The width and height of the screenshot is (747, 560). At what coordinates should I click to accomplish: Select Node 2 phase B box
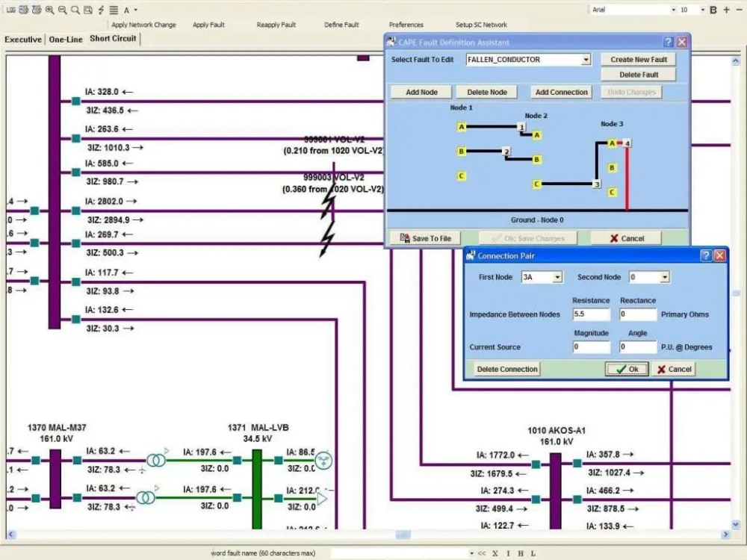pos(537,160)
